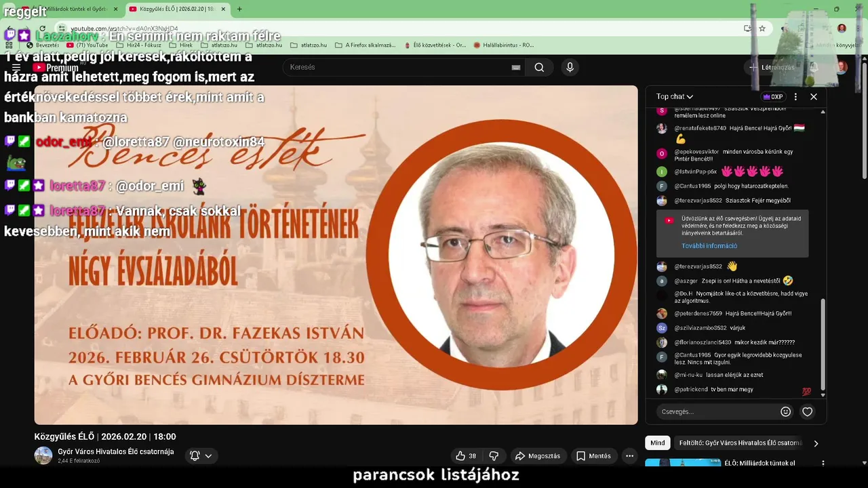Open the YouTube hamburger guide menu
Image resolution: width=868 pixels, height=488 pixels.
coord(16,67)
